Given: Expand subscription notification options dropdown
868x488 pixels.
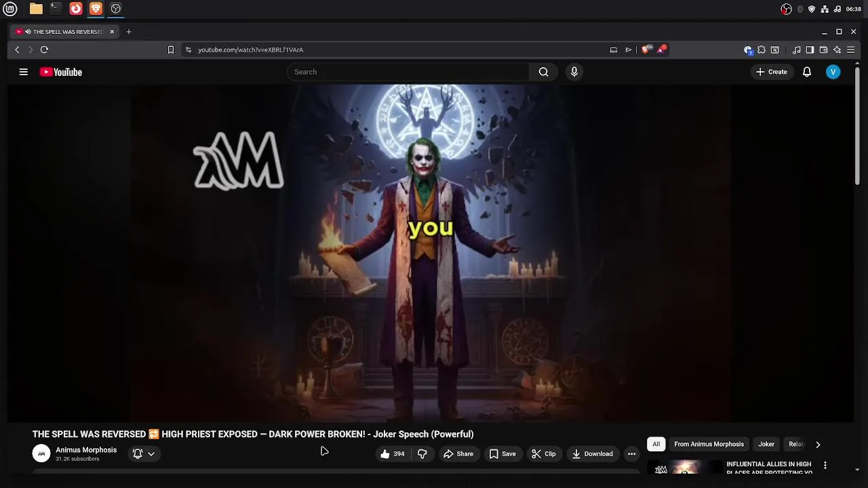Looking at the screenshot, I should pos(144,454).
